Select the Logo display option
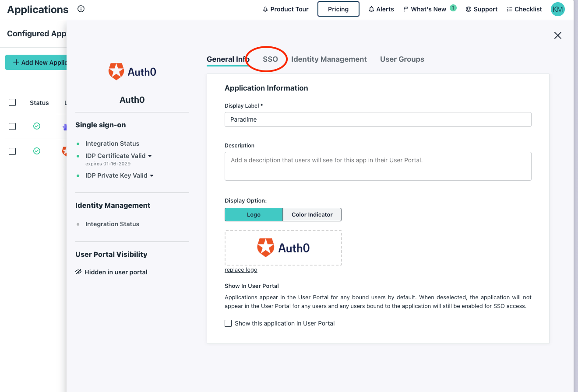The height and width of the screenshot is (392, 578). (x=254, y=215)
